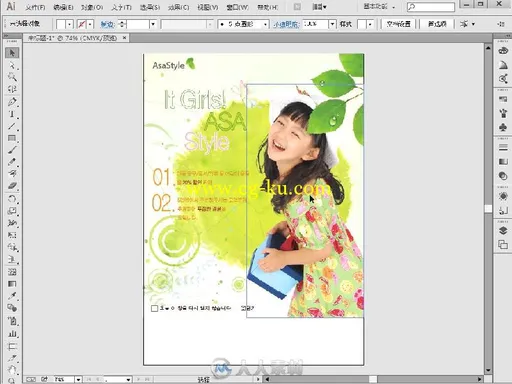
Task: Open the opacity percentage dropdown
Action: tap(332, 24)
